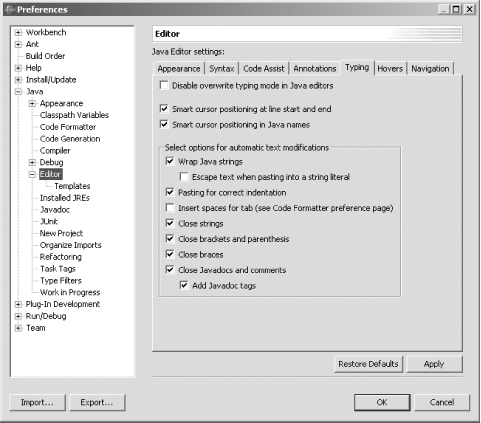
Task: Expand the Workbench tree node
Action: [x=18, y=32]
